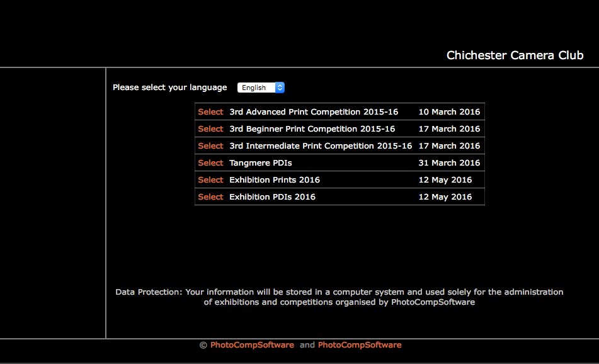This screenshot has height=364, width=599.
Task: Click the 3rd Beginner Print Competition 2015-16 title
Action: click(312, 128)
